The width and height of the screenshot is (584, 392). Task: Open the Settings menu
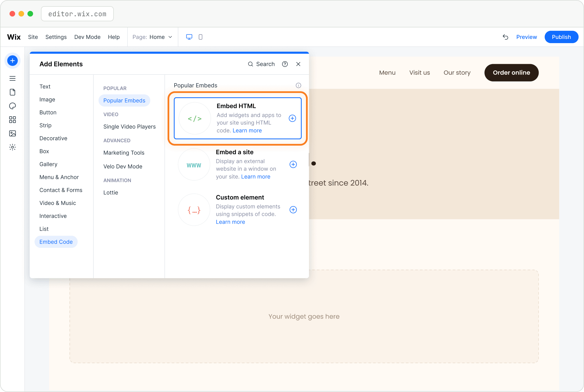click(x=56, y=37)
